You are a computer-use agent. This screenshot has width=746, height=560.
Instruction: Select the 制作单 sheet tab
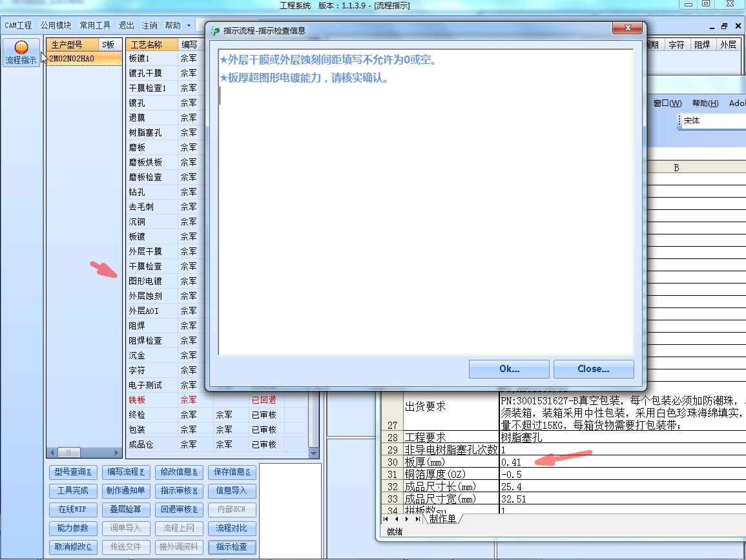[442, 519]
